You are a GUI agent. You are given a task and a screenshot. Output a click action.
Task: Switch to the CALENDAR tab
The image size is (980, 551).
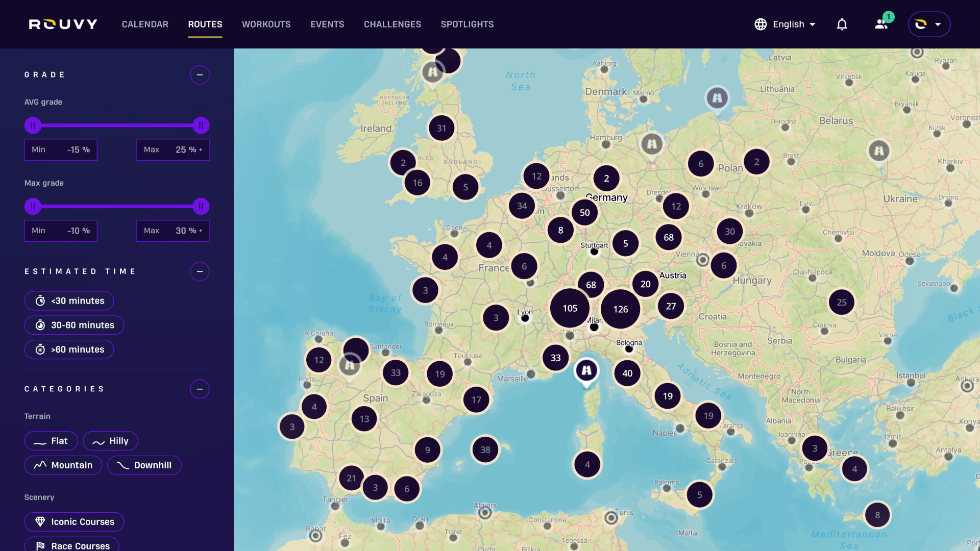[145, 24]
